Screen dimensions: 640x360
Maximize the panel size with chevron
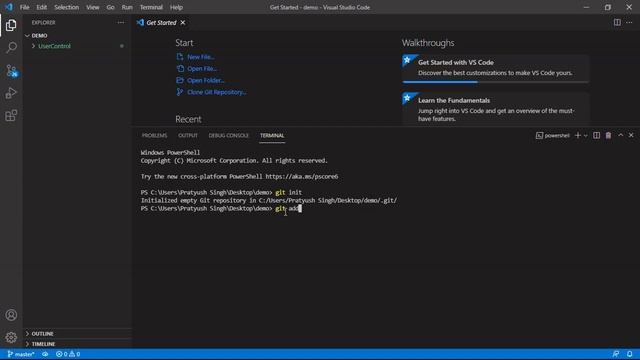click(x=620, y=135)
